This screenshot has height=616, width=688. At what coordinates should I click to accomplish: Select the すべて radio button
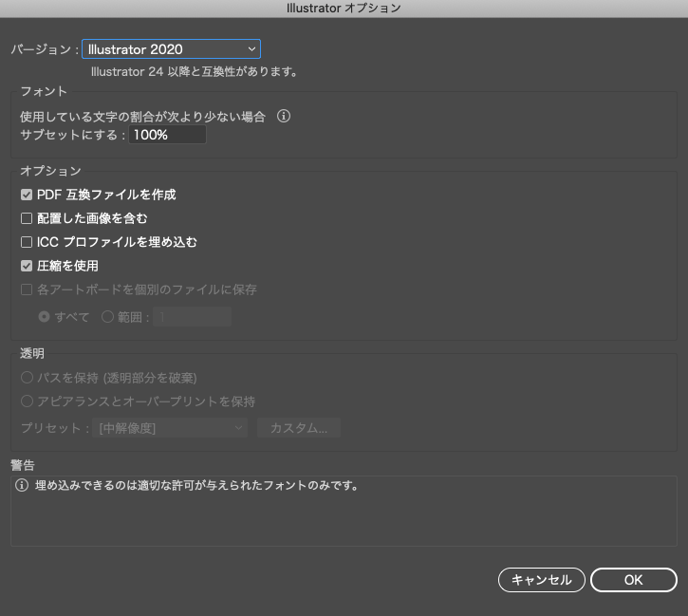click(44, 317)
